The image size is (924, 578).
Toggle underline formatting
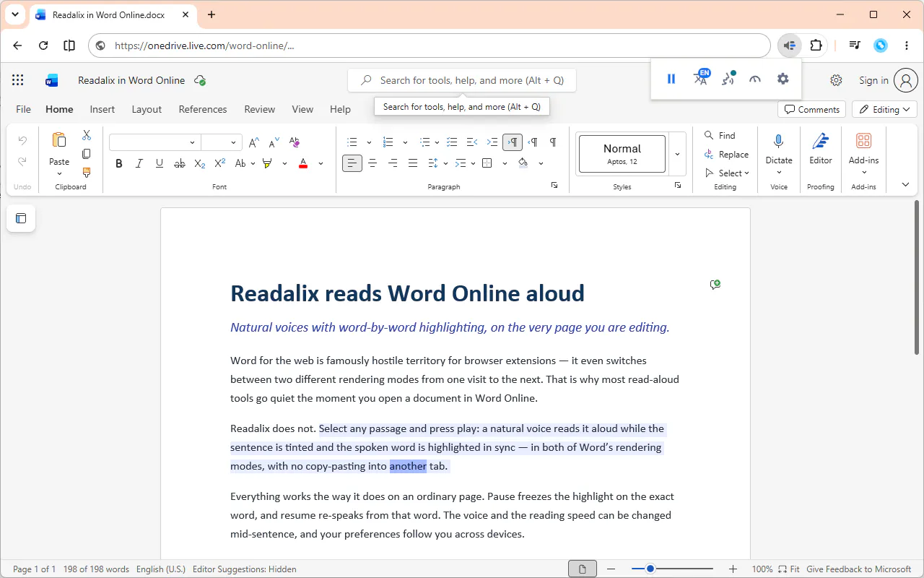click(160, 163)
